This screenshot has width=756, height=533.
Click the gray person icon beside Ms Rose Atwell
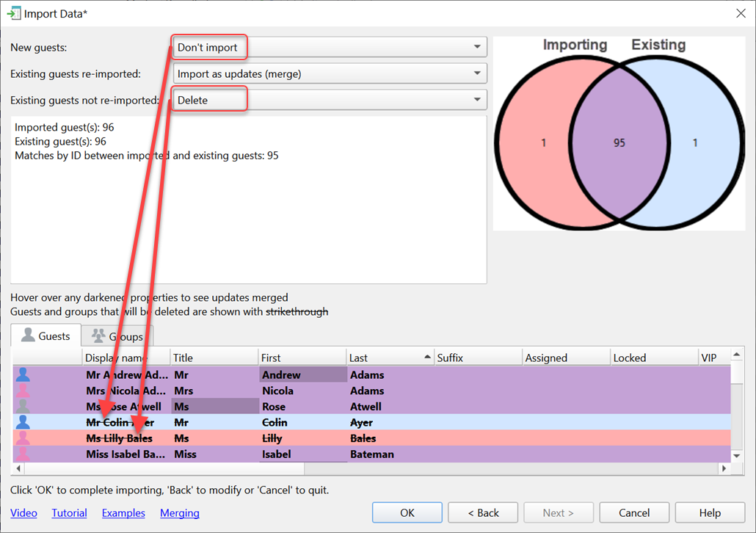pos(23,407)
